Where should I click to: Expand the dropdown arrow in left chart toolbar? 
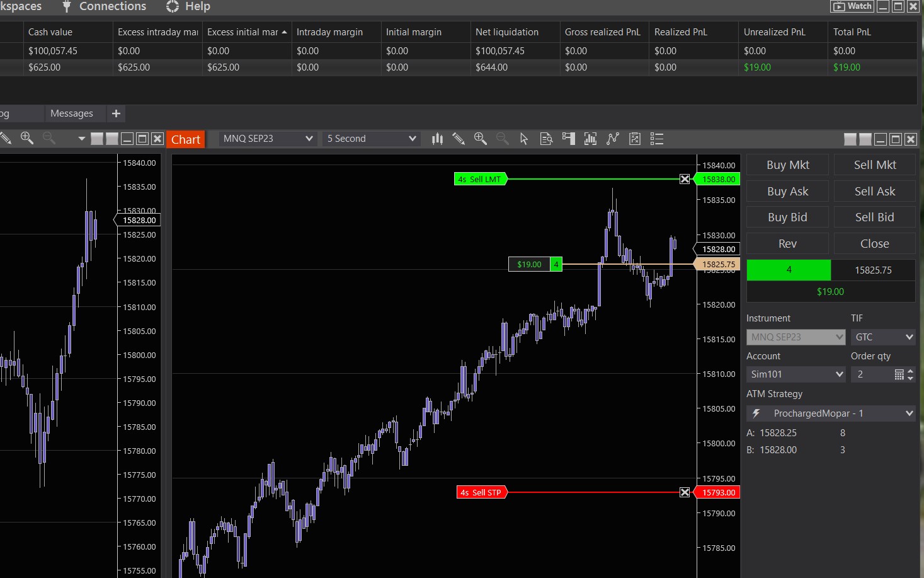(x=81, y=139)
